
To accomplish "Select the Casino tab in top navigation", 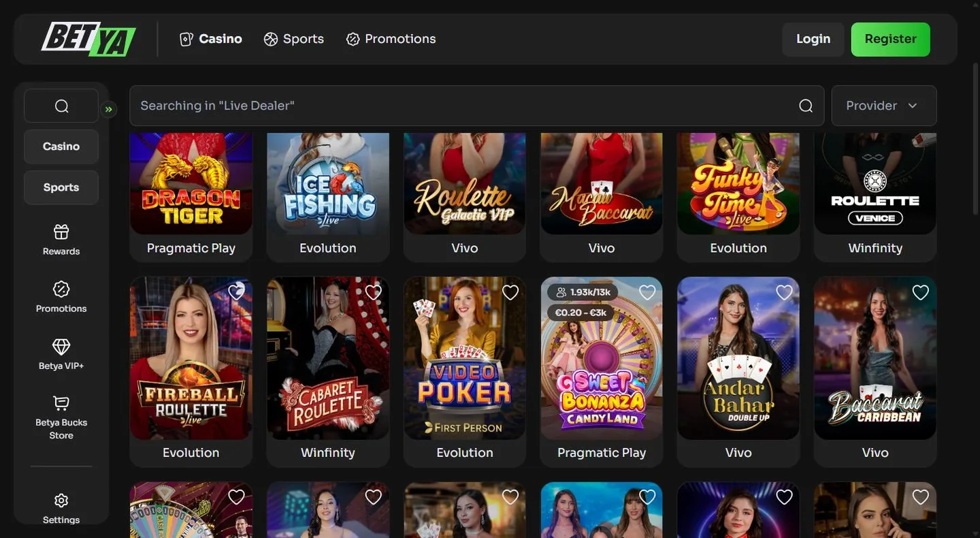I will (210, 39).
